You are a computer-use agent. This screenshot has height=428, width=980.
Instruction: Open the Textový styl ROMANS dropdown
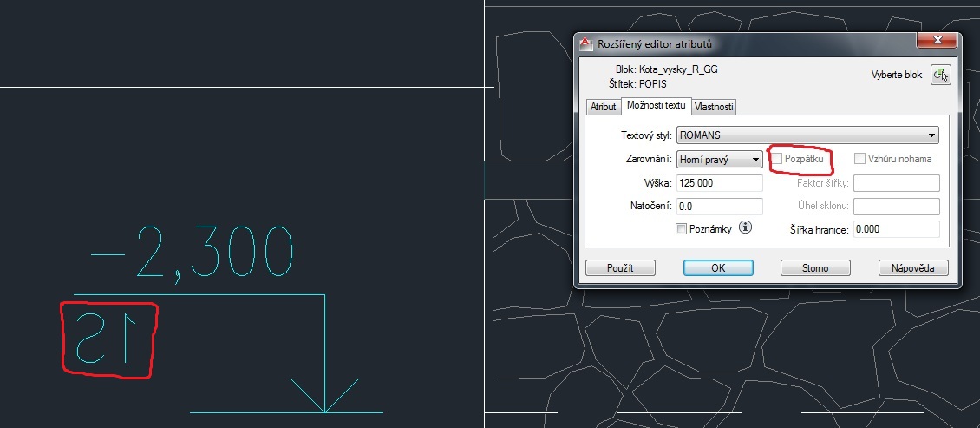(807, 135)
